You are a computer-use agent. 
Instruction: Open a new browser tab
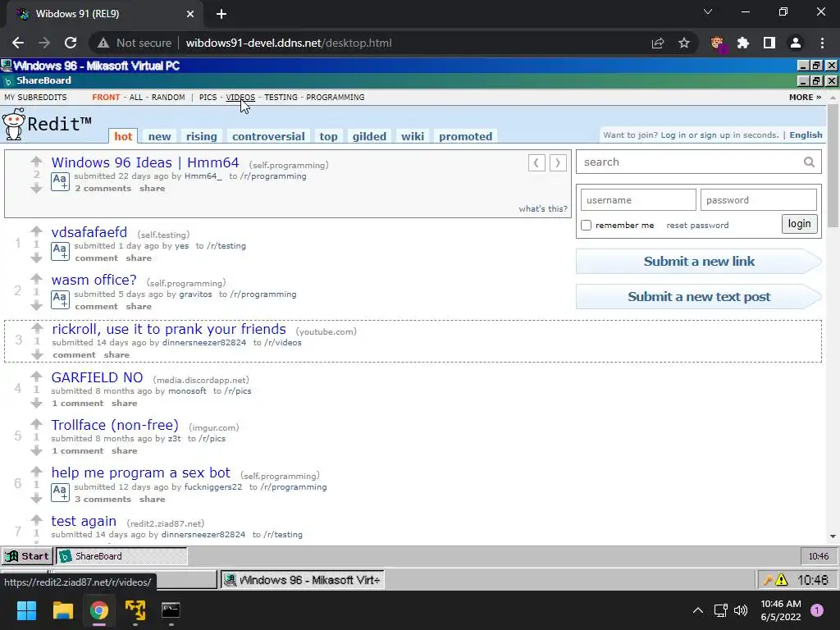coord(221,14)
